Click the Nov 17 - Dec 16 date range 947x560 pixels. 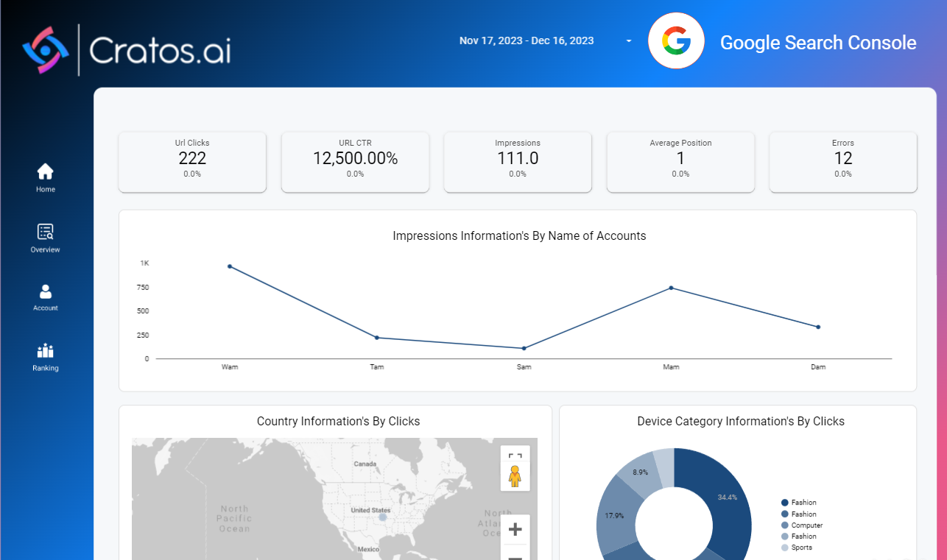[x=527, y=41]
